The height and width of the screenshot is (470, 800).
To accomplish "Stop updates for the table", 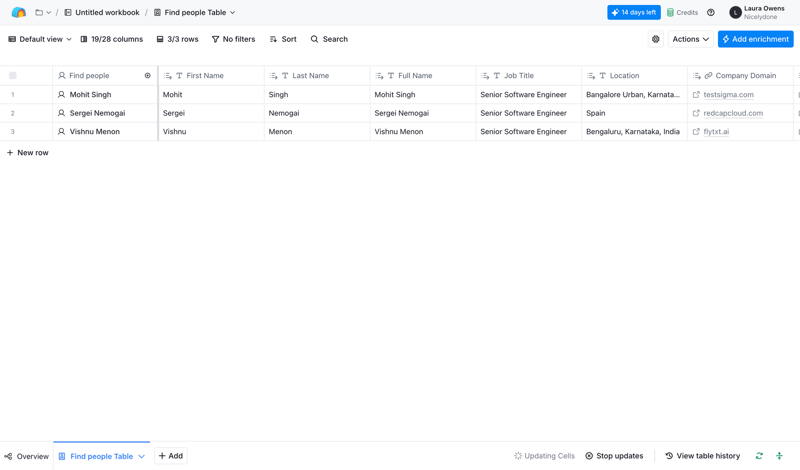I will tap(614, 456).
